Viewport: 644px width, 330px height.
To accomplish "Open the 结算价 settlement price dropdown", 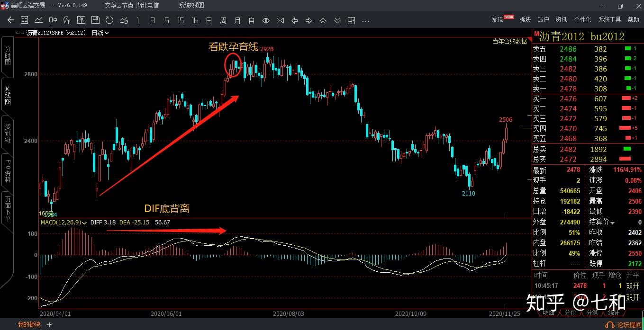I will pyautogui.click(x=611, y=222).
